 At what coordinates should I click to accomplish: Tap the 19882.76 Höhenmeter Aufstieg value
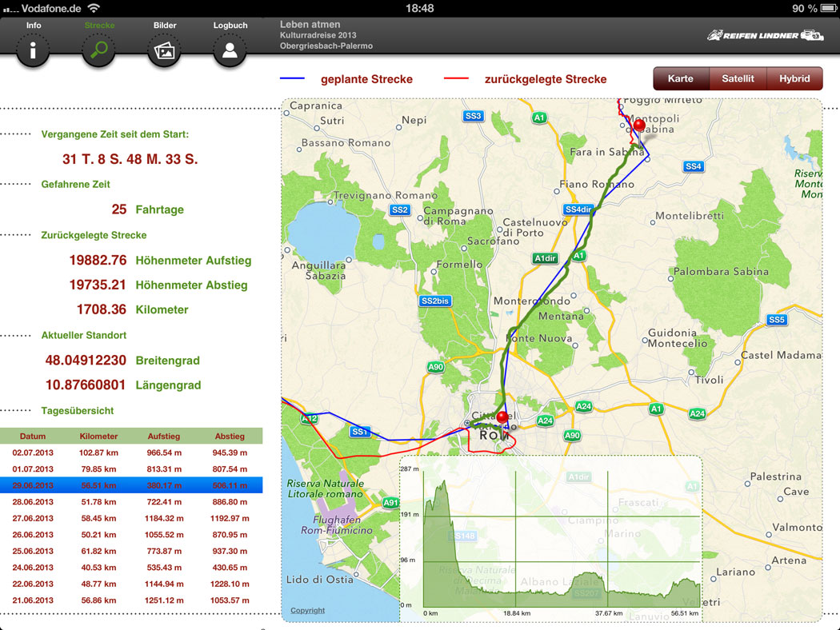click(98, 260)
